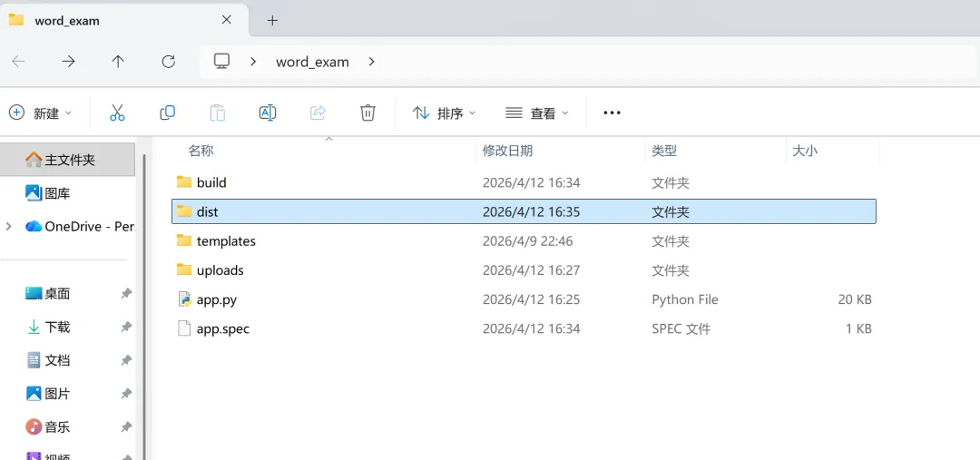Go back to the previous folder
The image size is (980, 460).
click(x=19, y=62)
